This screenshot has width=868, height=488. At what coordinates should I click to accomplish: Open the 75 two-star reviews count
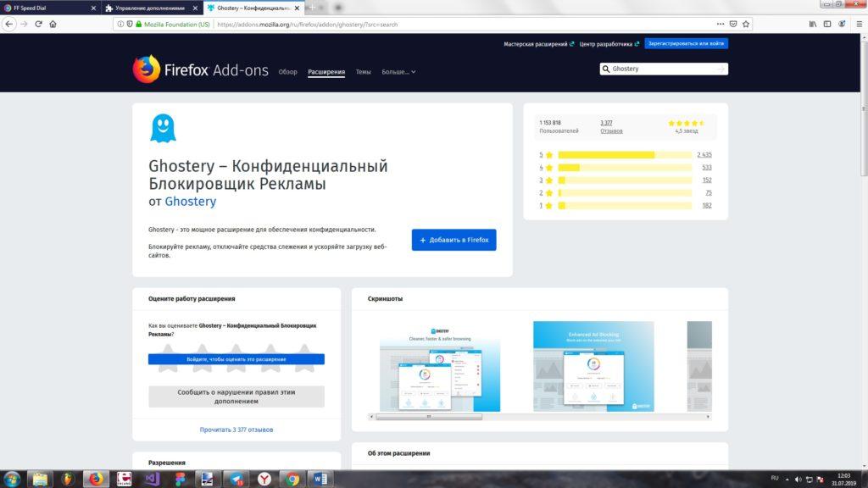coord(709,193)
